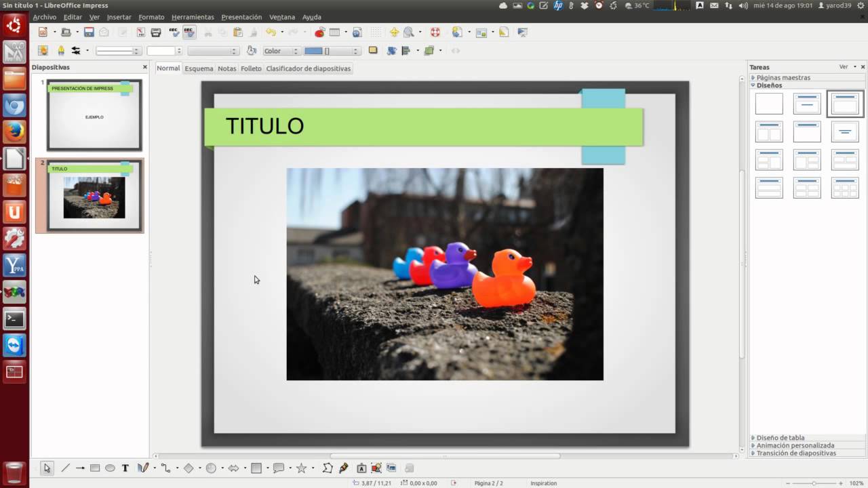The height and width of the screenshot is (488, 868).
Task: Open Ubuntu Dash home button
Action: 14,26
